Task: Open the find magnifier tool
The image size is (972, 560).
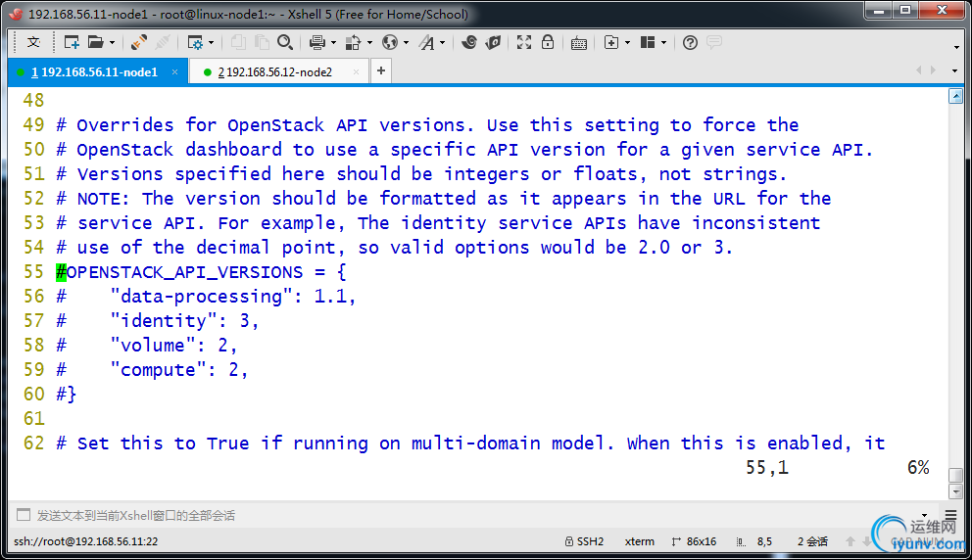Action: [x=285, y=42]
